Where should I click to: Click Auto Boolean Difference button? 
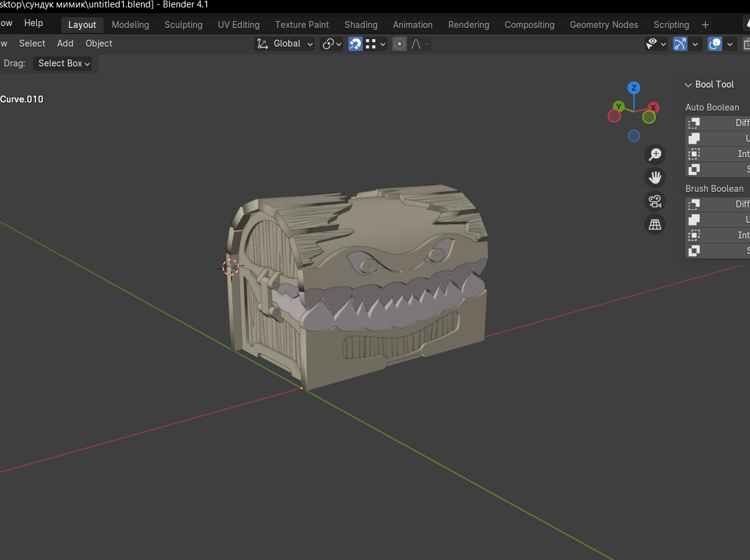[x=718, y=123]
